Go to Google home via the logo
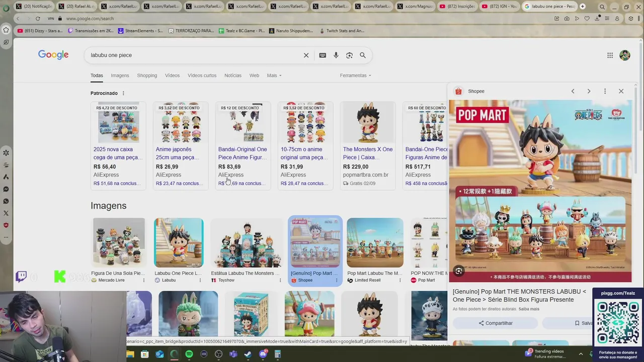Viewport: 644px width, 362px height. 53,55
